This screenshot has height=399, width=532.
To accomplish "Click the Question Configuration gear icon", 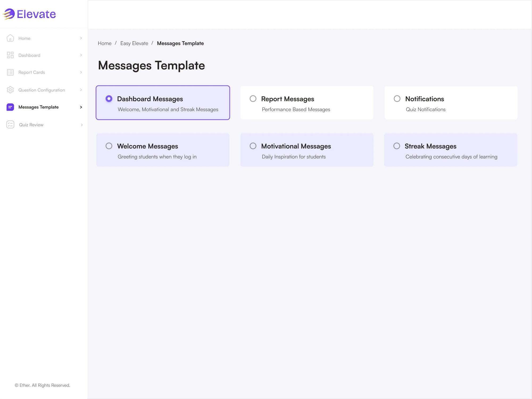I will 10,90.
